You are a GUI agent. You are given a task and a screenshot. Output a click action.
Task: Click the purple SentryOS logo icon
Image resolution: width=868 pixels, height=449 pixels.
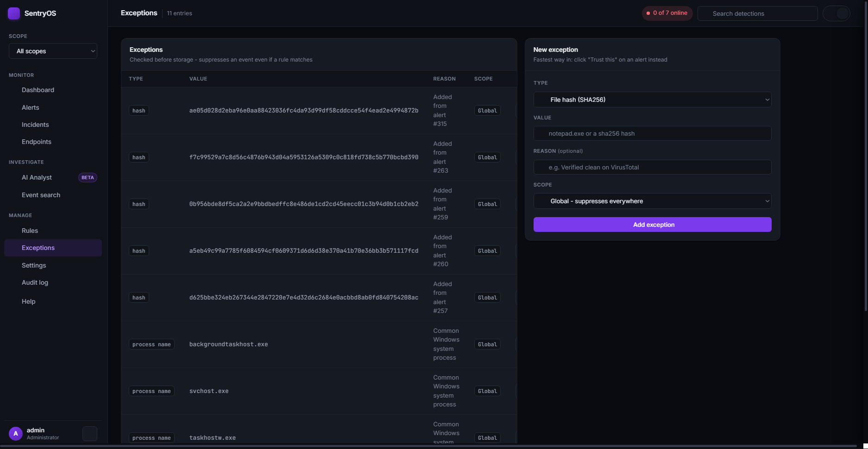pos(14,13)
